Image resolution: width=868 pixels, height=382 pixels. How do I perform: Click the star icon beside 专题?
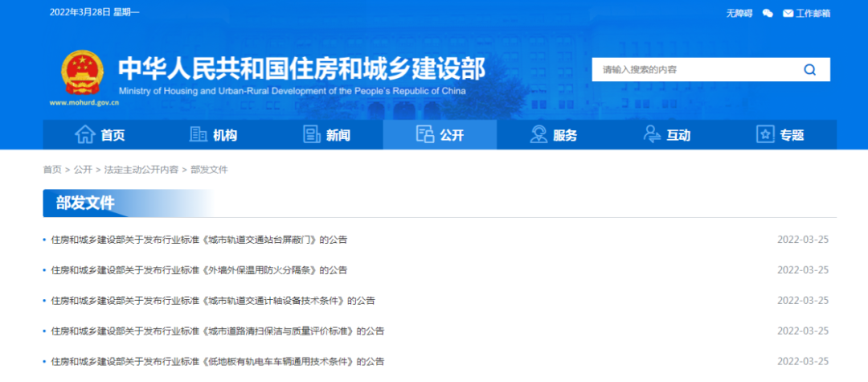pos(765,134)
